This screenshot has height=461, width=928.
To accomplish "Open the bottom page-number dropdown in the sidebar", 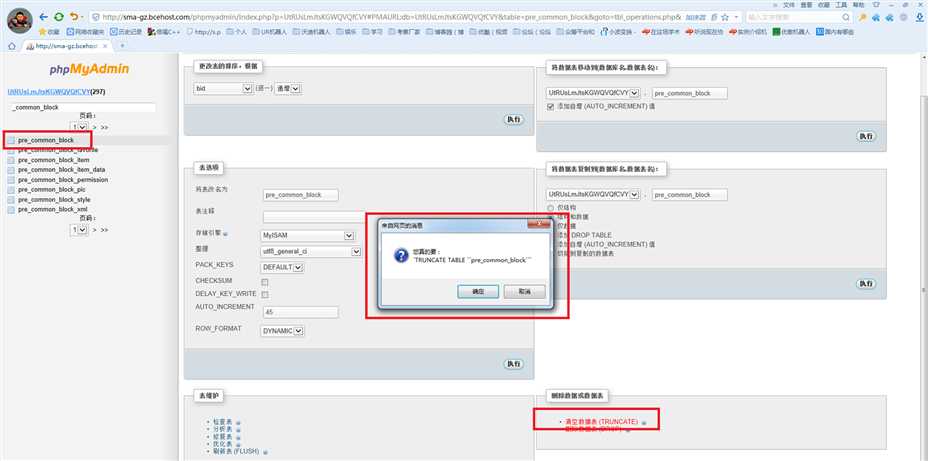I will click(x=79, y=230).
